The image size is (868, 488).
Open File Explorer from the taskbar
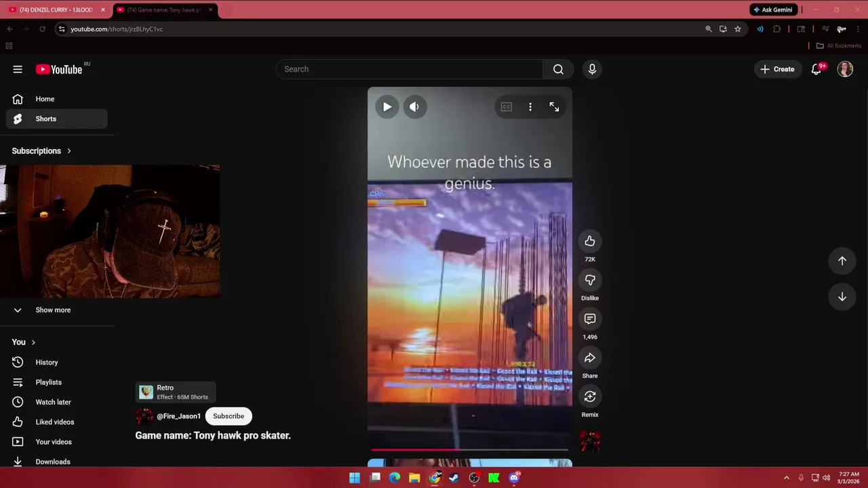click(414, 478)
